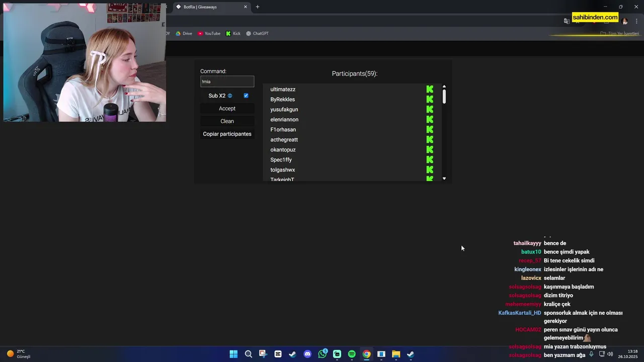644x362 pixels.
Task: Open the weather widget showing 21°C
Action: click(x=19, y=354)
